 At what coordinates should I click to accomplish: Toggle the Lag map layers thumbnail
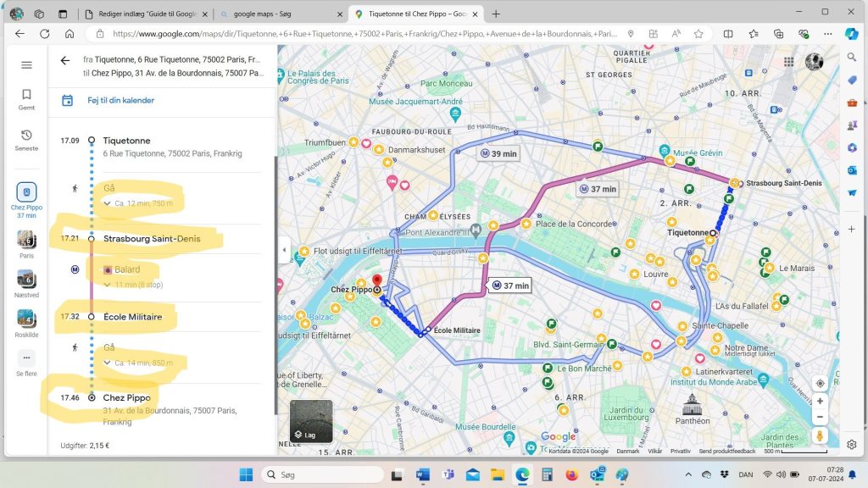pyautogui.click(x=311, y=421)
